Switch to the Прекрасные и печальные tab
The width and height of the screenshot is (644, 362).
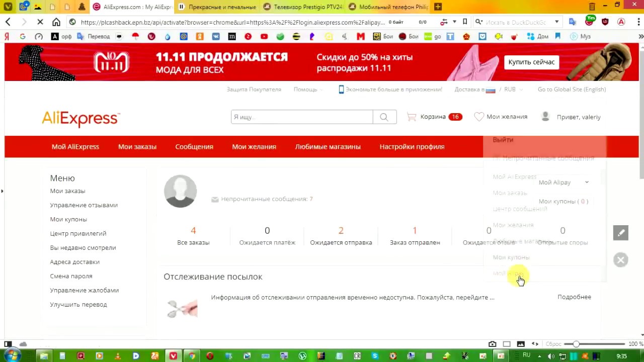(x=217, y=7)
